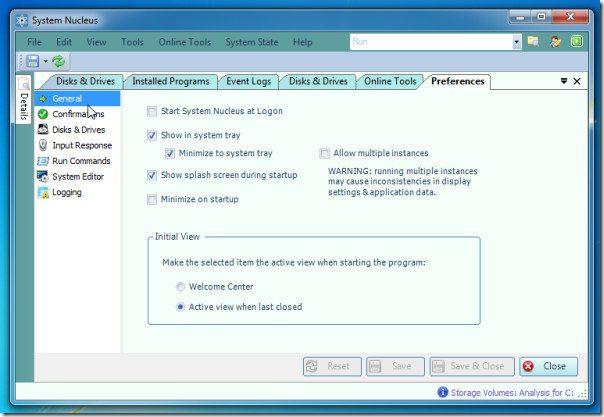Select System Editor preferences category

click(77, 176)
